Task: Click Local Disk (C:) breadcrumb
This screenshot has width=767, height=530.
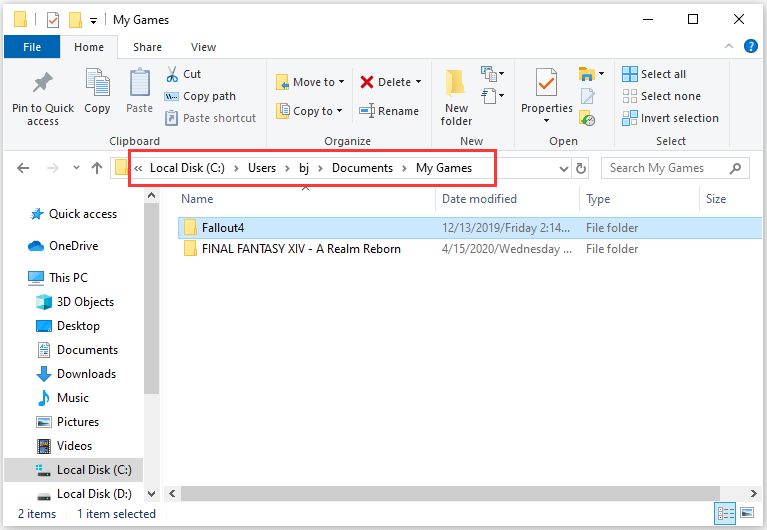Action: click(187, 168)
